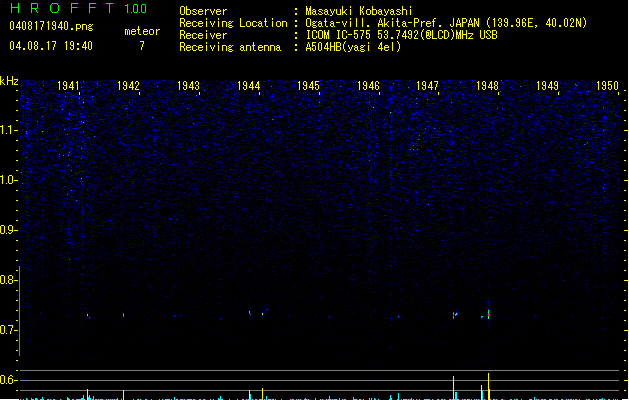Click the kHz axis unit label
This screenshot has height=400, width=629.
tap(9, 81)
